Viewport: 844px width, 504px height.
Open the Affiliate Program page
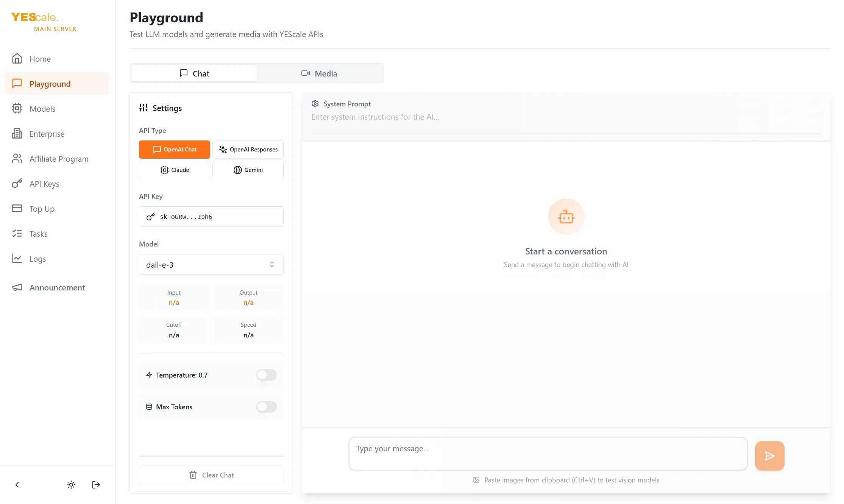point(59,159)
